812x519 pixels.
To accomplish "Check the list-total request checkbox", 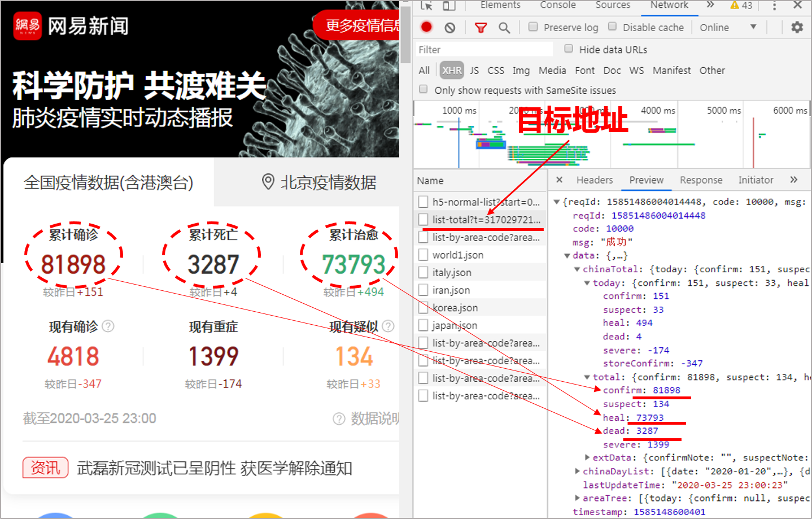I will 423,219.
